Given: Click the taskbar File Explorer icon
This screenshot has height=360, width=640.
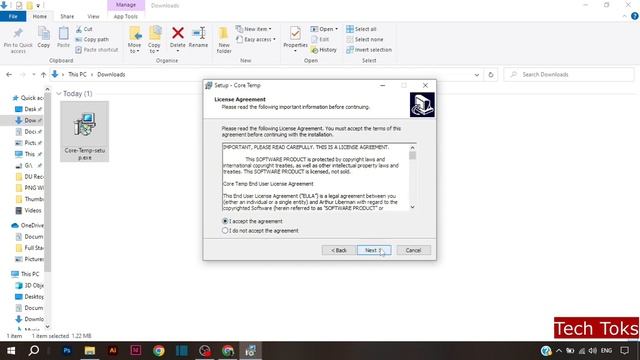Looking at the screenshot, I should coord(90,351).
